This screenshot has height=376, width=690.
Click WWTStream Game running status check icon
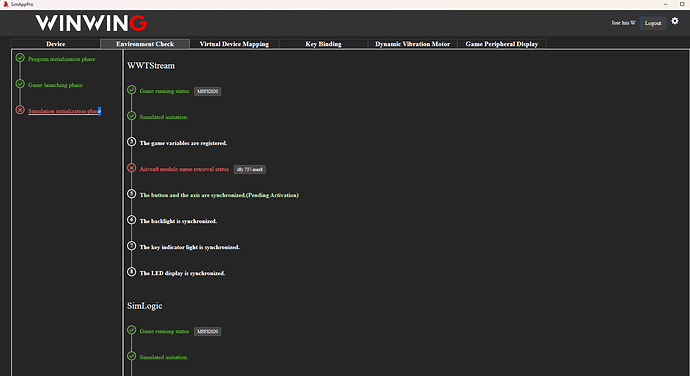tap(132, 90)
